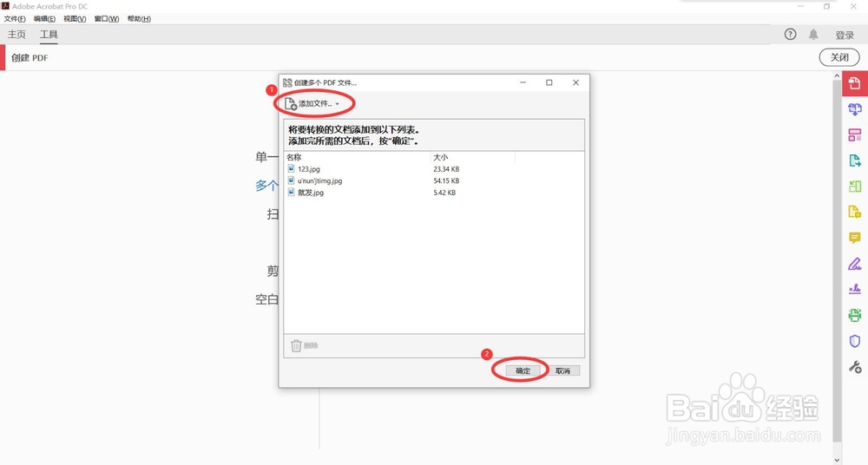Open the Protect shield tool icon
Screen dimensions: 868x465
[x=855, y=341]
